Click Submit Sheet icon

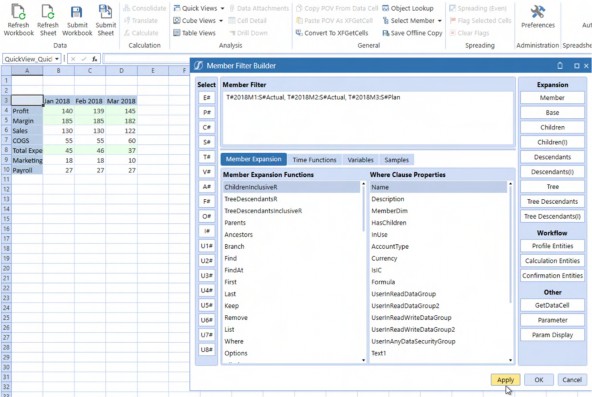coord(105,11)
